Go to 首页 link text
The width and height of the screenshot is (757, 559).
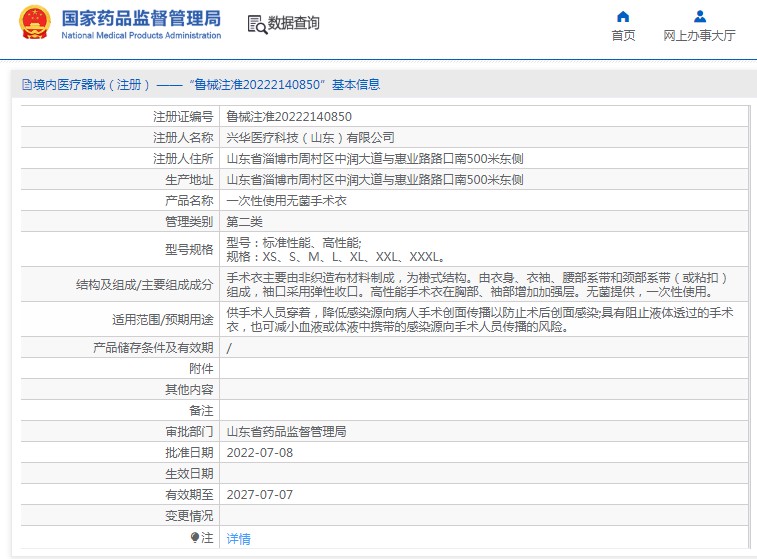pos(623,36)
